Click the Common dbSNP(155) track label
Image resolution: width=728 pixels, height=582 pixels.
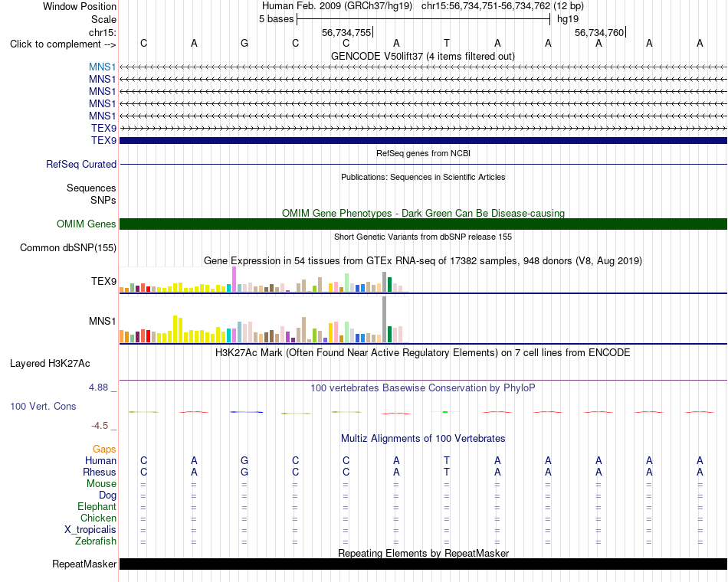click(68, 248)
